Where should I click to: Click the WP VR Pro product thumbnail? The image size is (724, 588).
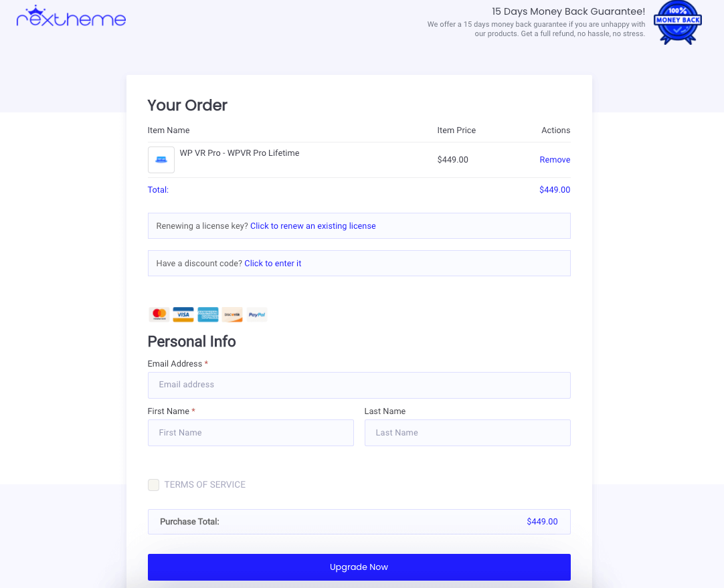click(x=161, y=160)
